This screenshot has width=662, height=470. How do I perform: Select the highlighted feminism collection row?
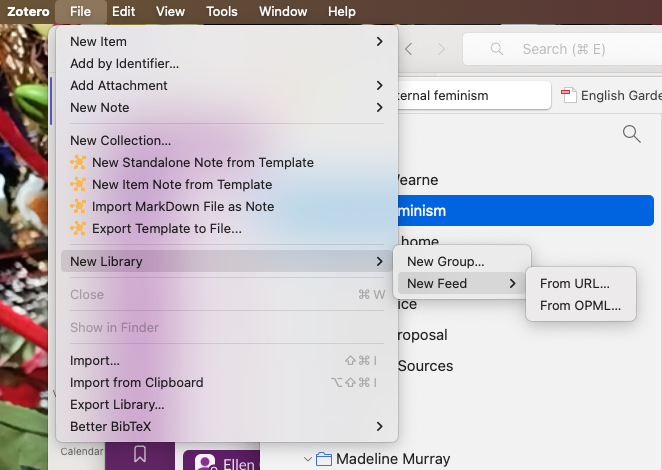coord(525,210)
